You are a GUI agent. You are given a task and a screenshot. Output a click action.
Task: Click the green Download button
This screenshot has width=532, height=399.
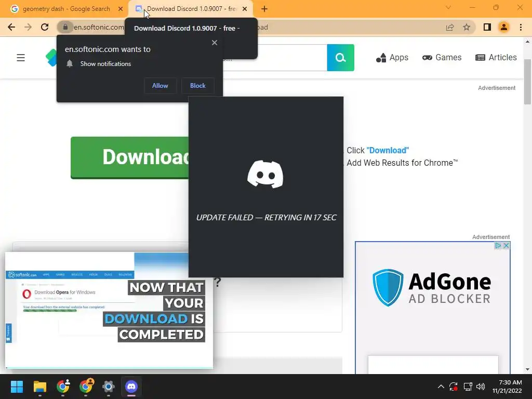129,157
